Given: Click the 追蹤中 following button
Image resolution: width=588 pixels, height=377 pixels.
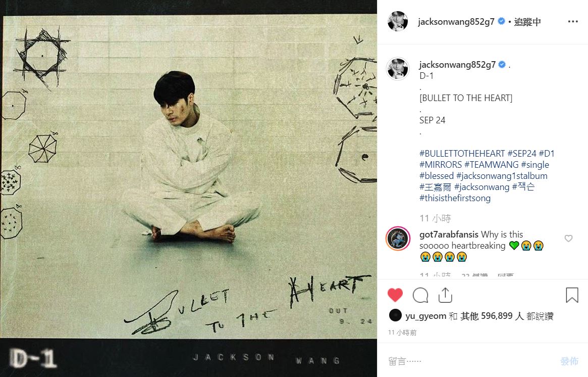Looking at the screenshot, I should point(527,22).
